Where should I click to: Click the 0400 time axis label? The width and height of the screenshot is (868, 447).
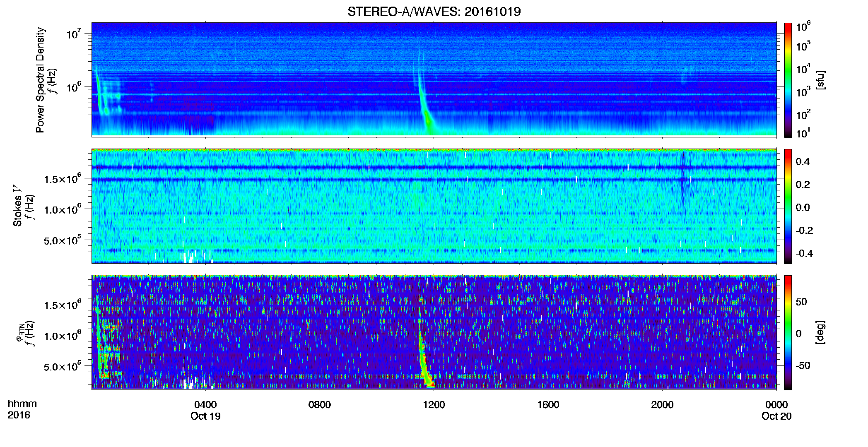(205, 404)
